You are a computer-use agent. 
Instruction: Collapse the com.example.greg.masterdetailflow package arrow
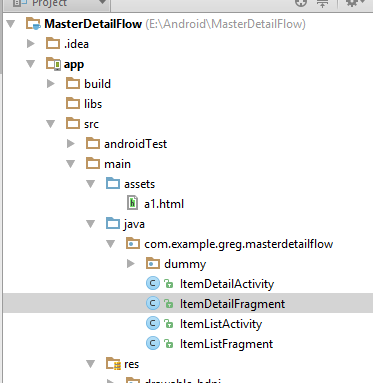pyautogui.click(x=111, y=244)
